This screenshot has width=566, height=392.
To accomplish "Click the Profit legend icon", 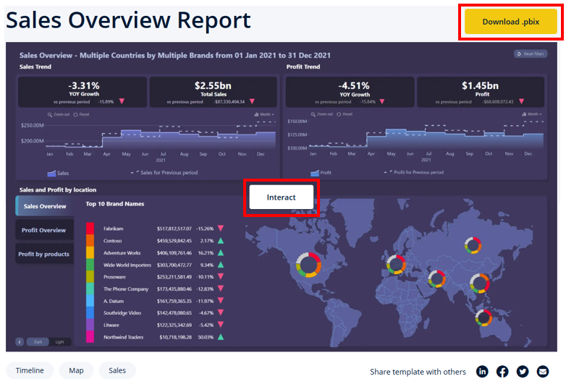I will [x=315, y=173].
